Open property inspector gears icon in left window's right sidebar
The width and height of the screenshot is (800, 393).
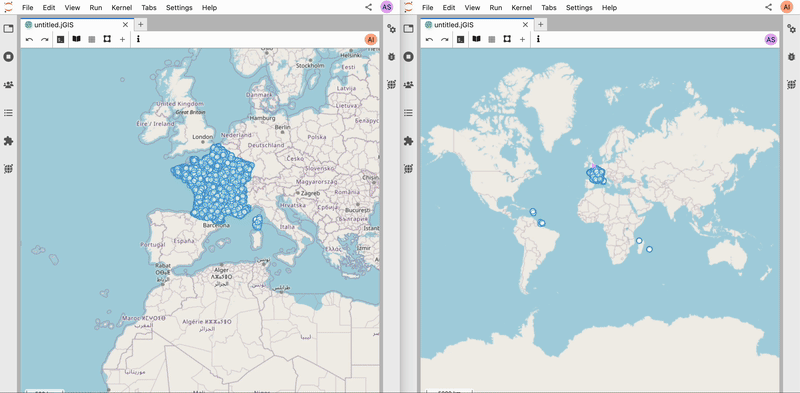391,29
